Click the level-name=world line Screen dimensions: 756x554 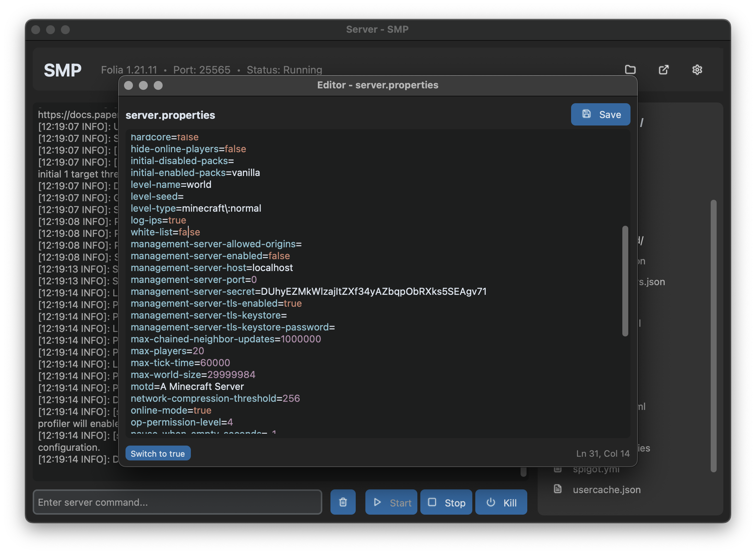(x=171, y=185)
